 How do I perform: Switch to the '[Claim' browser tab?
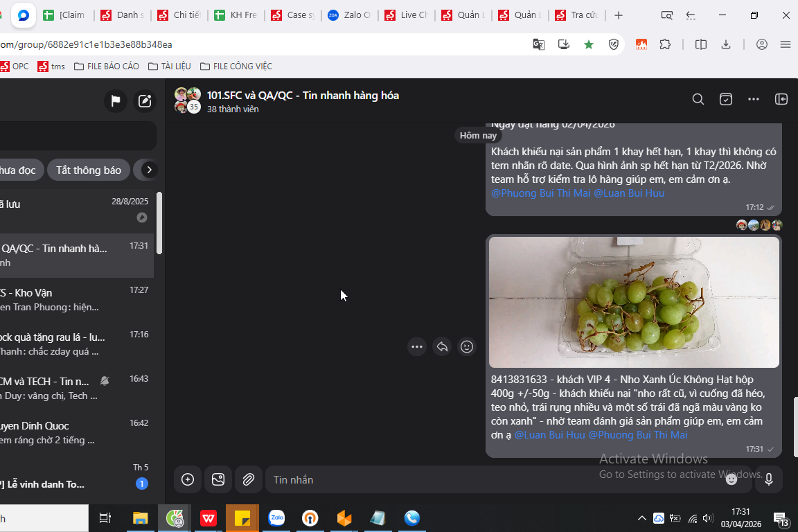(64, 15)
